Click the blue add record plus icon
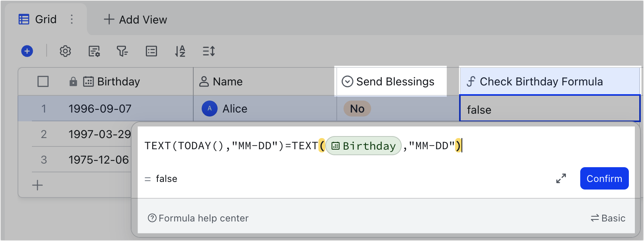Image resolution: width=644 pixels, height=241 pixels. [x=26, y=51]
